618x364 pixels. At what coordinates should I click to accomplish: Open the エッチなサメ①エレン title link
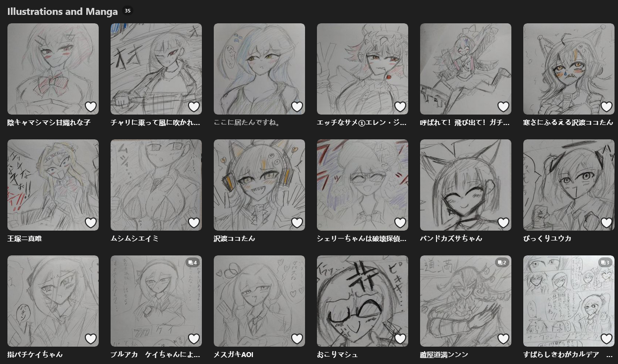pyautogui.click(x=362, y=122)
